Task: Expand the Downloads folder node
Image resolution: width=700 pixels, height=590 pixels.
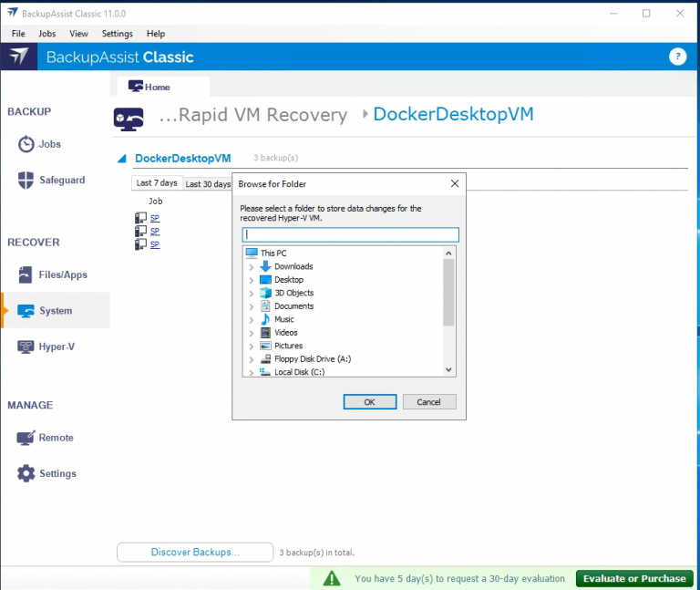Action: (x=252, y=267)
